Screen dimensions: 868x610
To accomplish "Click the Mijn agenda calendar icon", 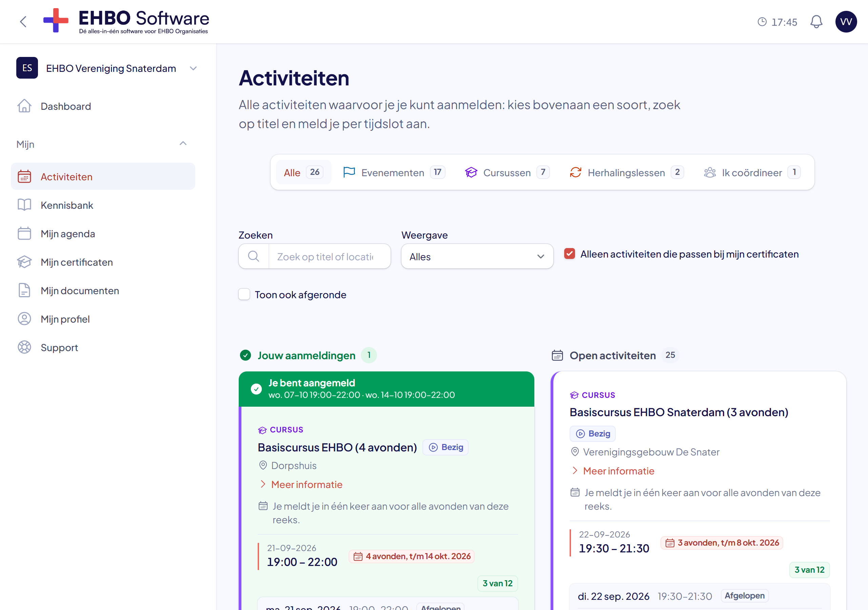I will [x=24, y=233].
